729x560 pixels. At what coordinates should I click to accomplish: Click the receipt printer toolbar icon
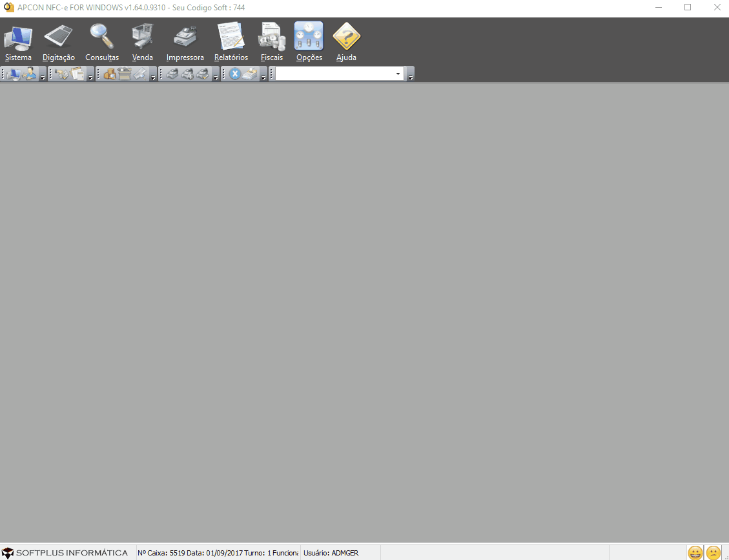pos(250,74)
